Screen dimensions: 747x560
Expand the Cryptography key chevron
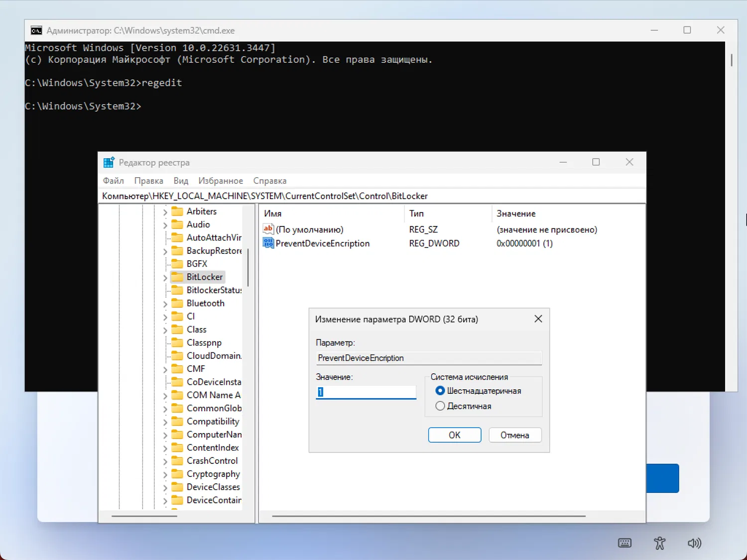point(165,475)
